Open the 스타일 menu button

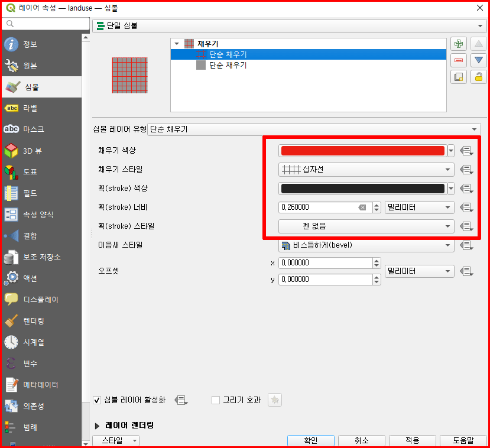[116, 440]
